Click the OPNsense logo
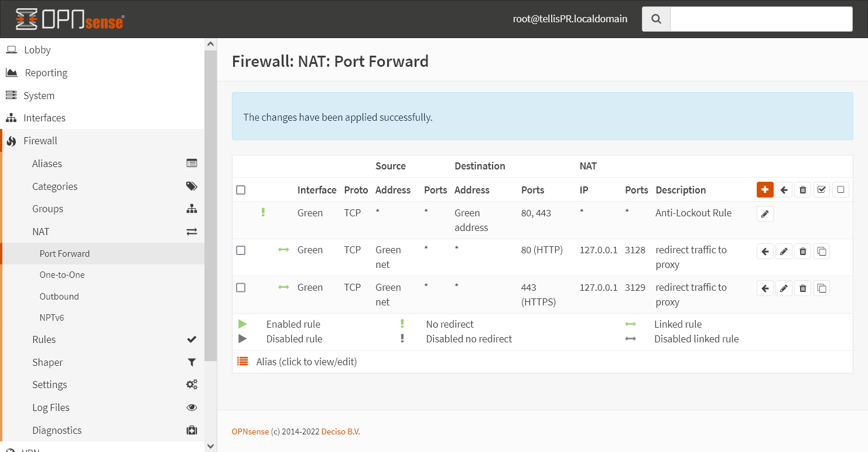 click(70, 19)
